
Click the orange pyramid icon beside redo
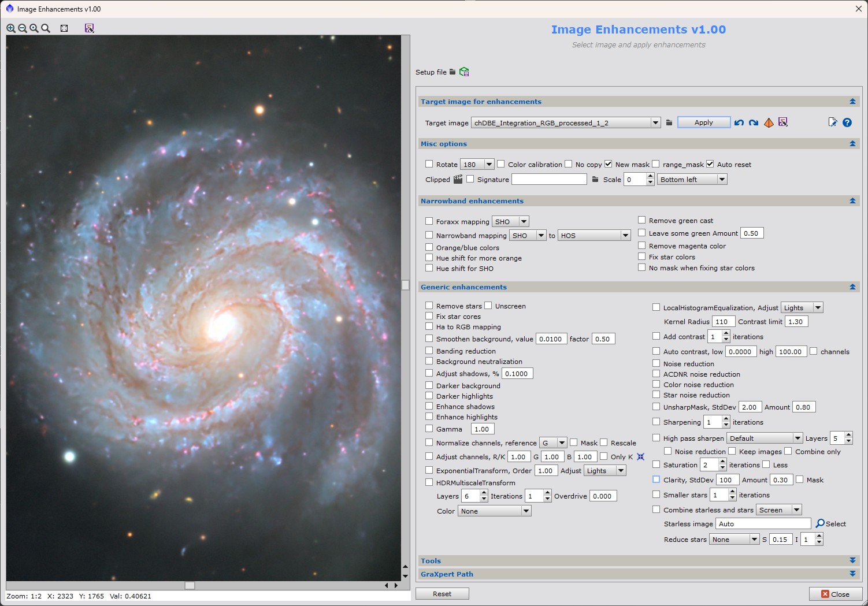coord(769,122)
